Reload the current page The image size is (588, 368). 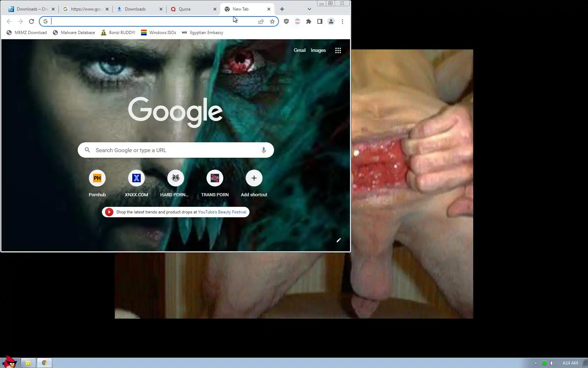(31, 21)
